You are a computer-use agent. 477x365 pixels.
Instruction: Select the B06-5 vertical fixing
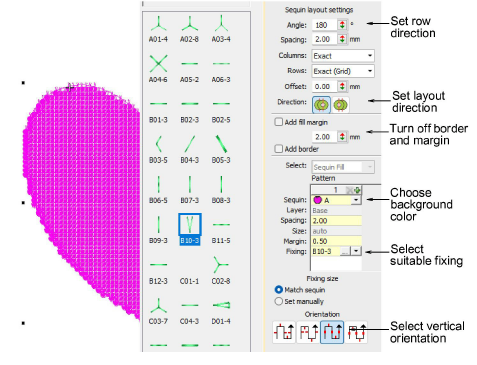[x=158, y=190]
